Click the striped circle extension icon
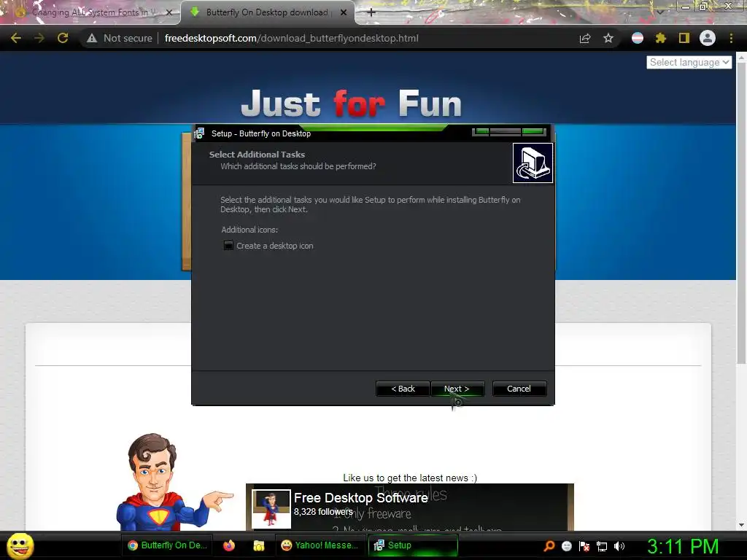The width and height of the screenshot is (747, 560). pos(638,38)
